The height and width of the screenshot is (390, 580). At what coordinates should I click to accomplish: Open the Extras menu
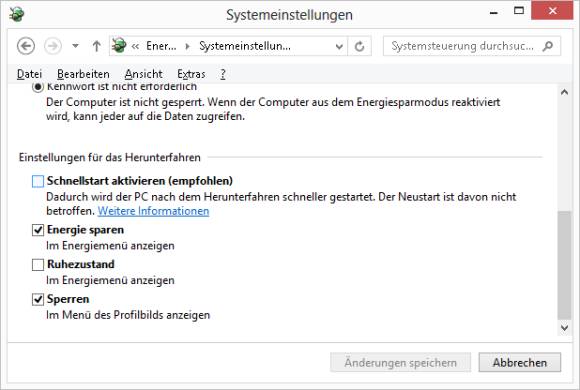tap(191, 74)
